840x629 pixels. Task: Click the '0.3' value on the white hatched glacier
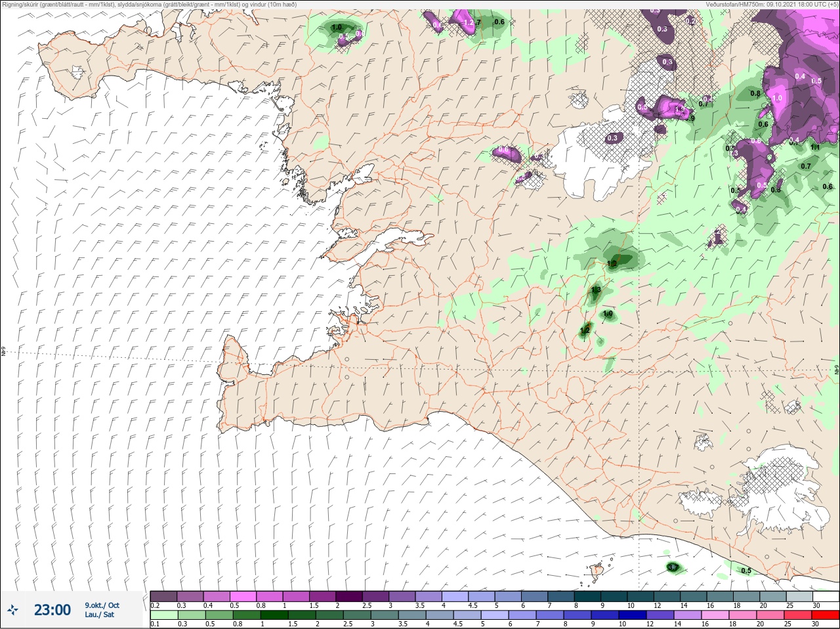click(x=612, y=138)
